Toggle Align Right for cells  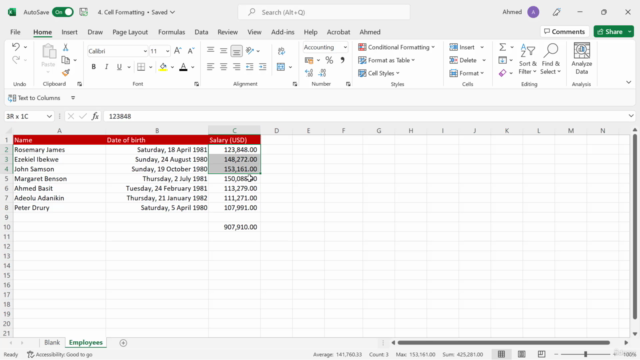(x=236, y=67)
